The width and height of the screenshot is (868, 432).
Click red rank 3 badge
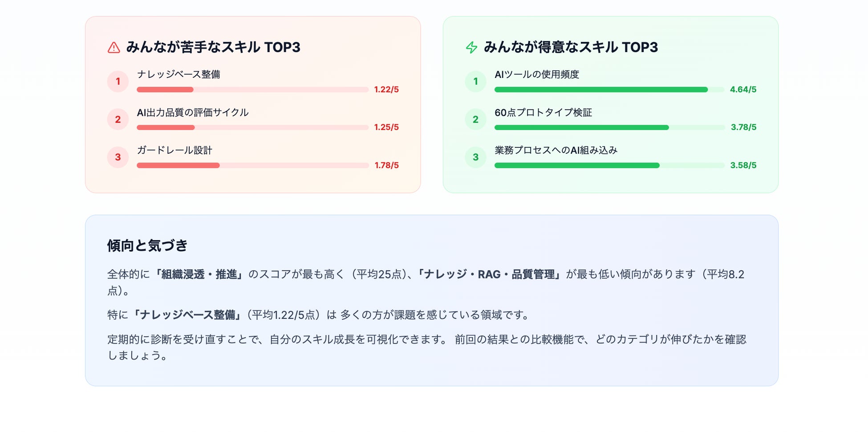click(x=118, y=157)
